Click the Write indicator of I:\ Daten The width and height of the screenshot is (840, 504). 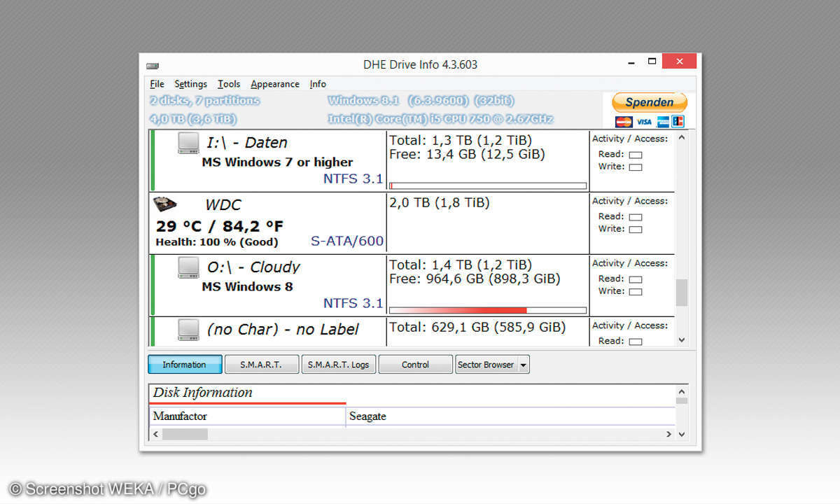click(636, 167)
